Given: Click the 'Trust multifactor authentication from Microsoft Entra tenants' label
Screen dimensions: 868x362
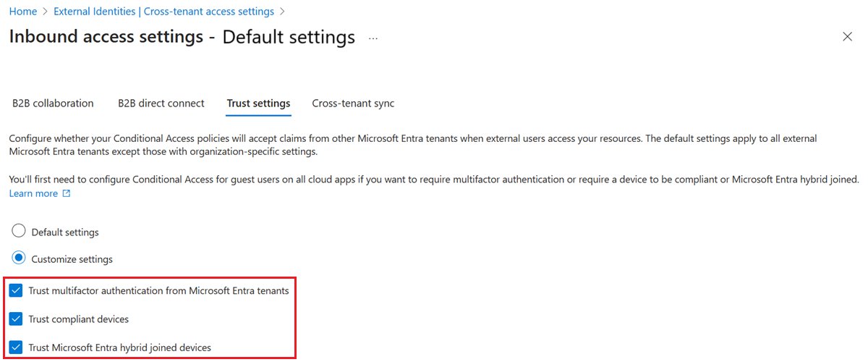Looking at the screenshot, I should click(158, 291).
